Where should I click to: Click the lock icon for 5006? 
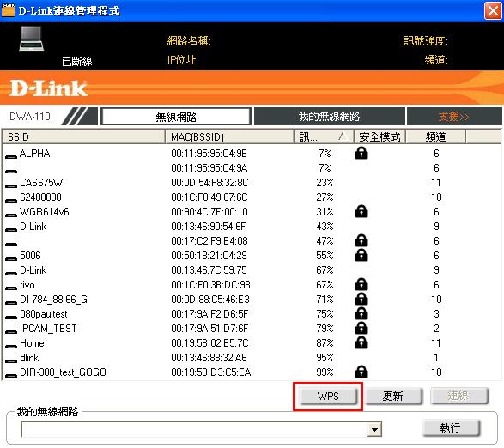(x=361, y=255)
